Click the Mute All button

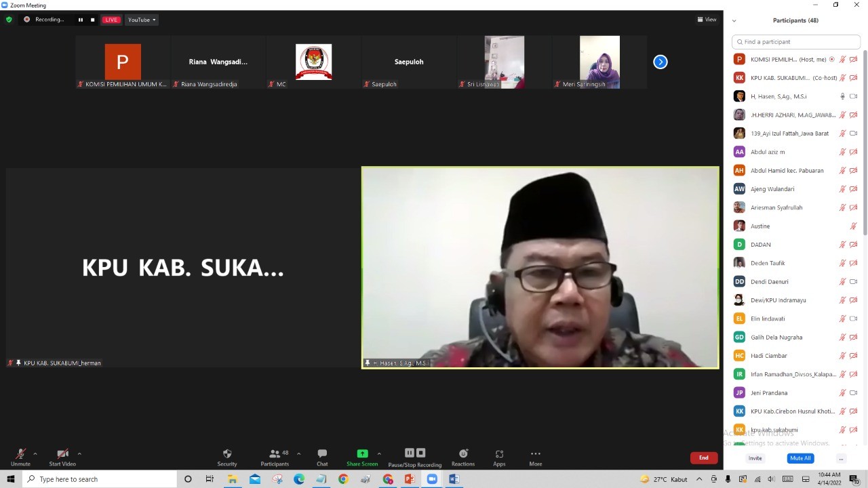tap(800, 458)
